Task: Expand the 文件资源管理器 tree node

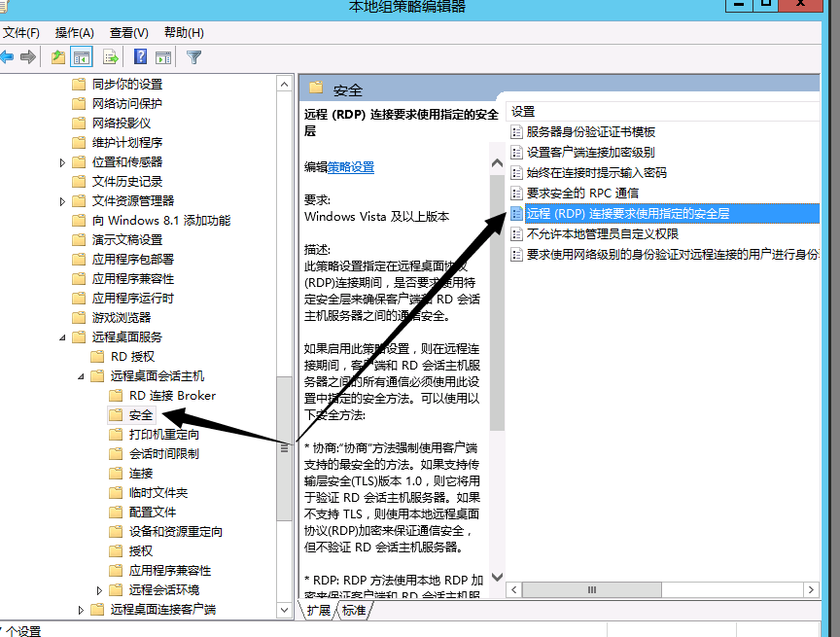Action: click(x=62, y=201)
